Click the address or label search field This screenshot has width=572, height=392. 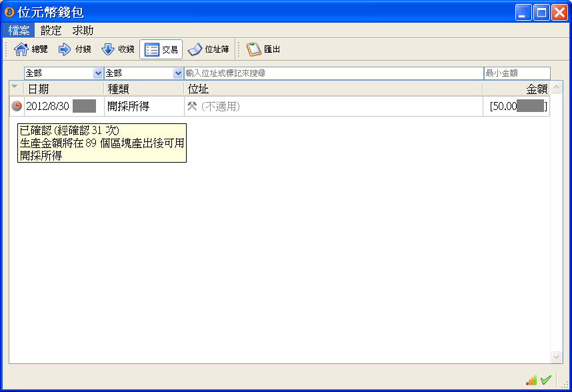point(334,73)
